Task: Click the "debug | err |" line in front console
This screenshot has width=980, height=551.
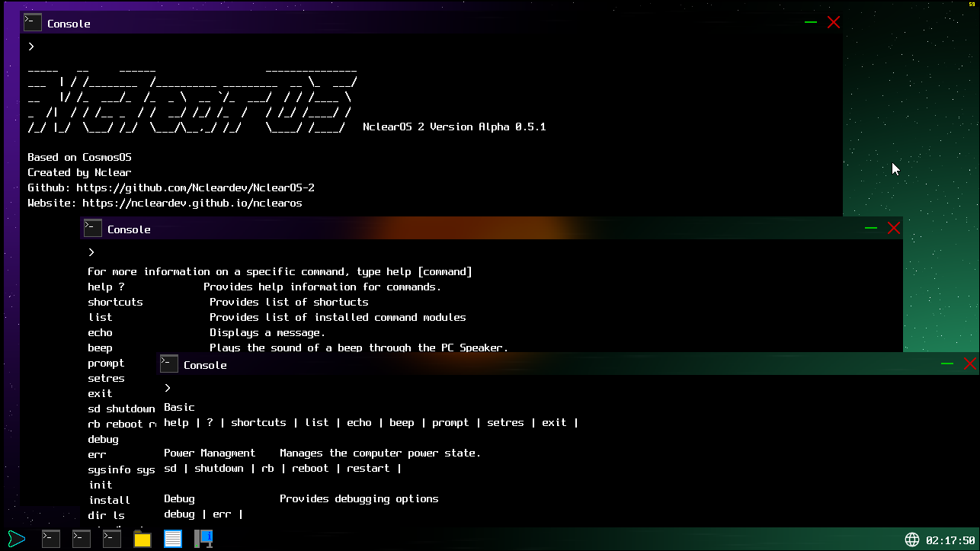Action: click(203, 514)
